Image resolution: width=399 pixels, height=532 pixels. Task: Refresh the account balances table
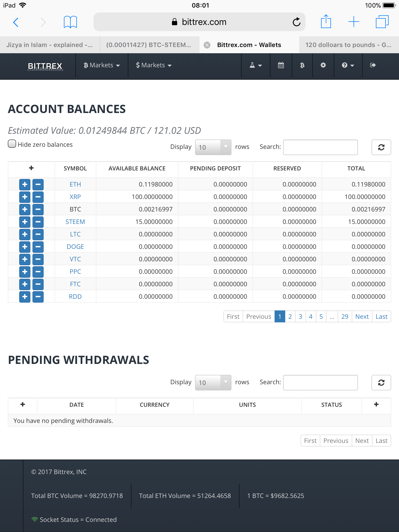[381, 147]
